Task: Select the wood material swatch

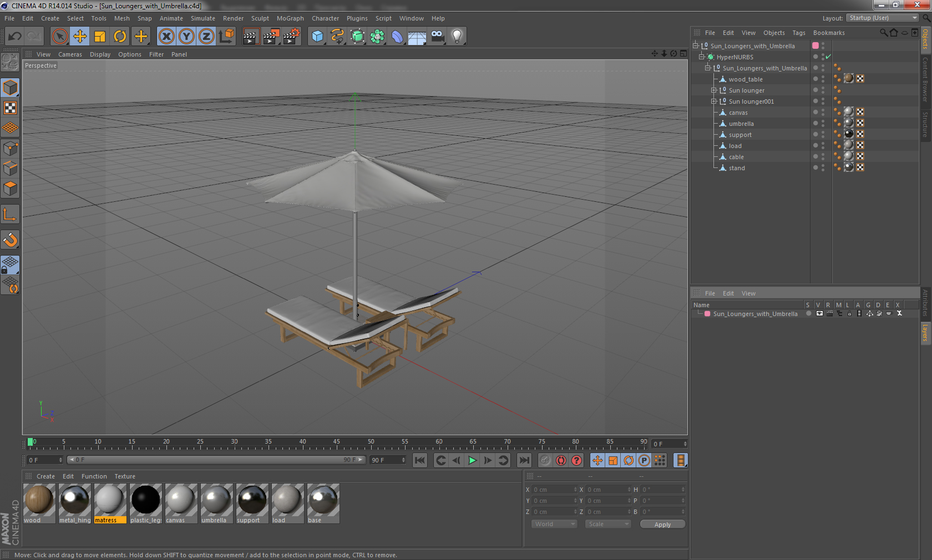Action: click(39, 503)
